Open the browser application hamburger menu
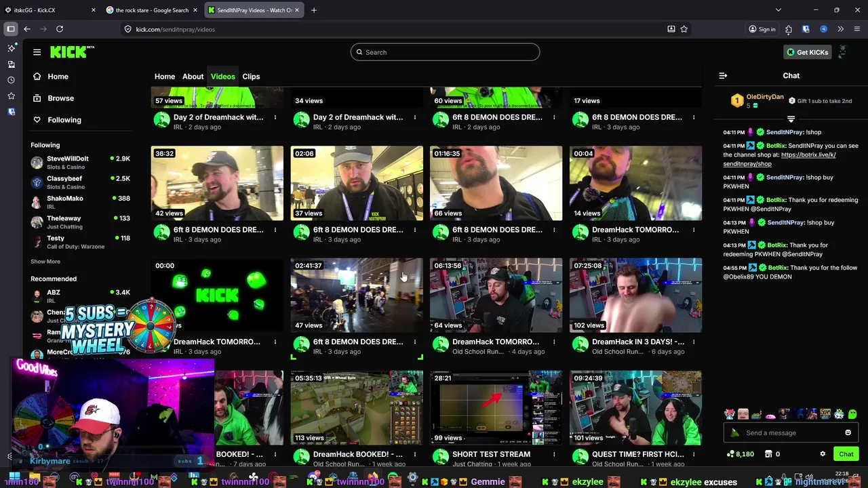Screen dimensions: 868x488 click(x=857, y=29)
